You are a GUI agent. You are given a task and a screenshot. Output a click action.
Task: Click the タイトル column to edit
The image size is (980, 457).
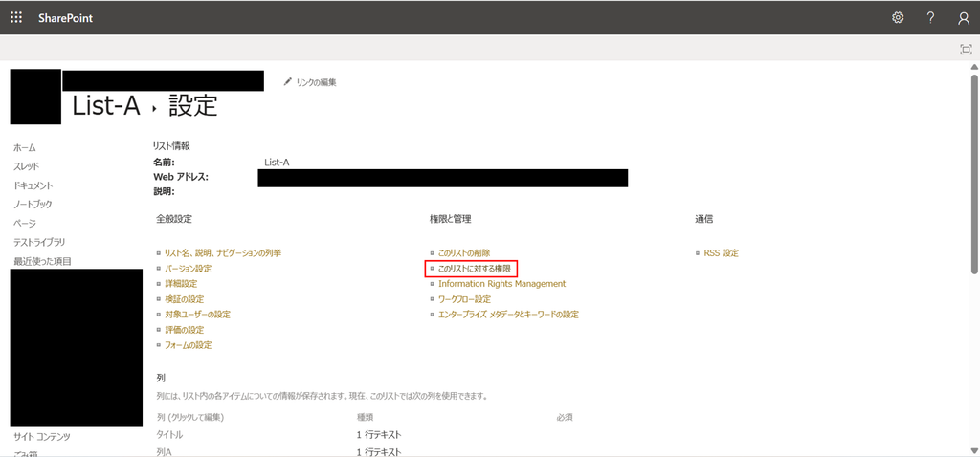click(x=168, y=434)
